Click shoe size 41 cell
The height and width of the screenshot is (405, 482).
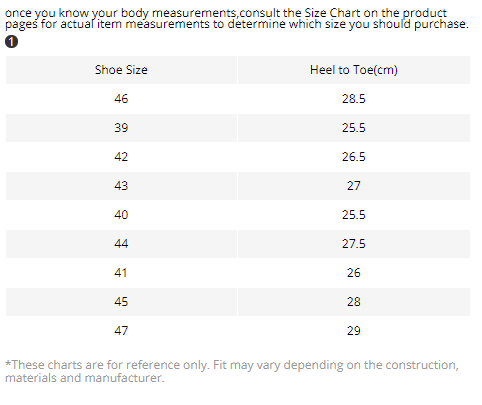(x=121, y=273)
